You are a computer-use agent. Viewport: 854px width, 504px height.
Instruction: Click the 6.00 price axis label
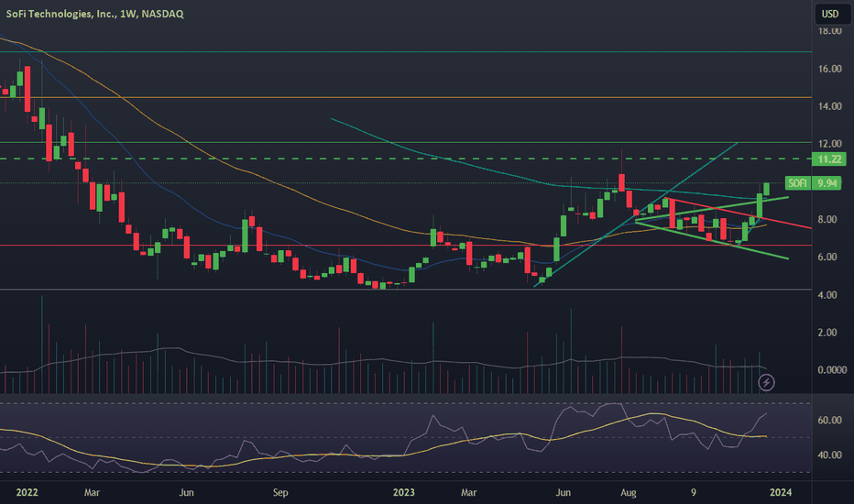pos(827,257)
